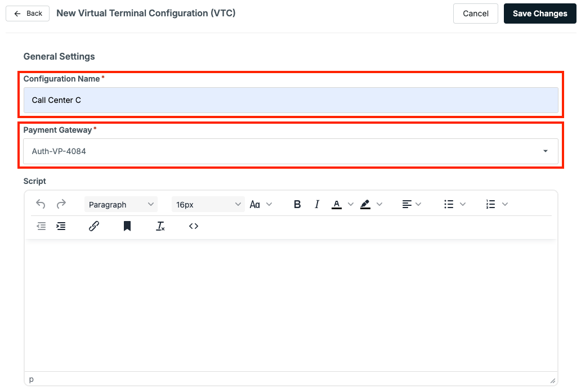Apply italic formatting
The height and width of the screenshot is (392, 581).
[317, 204]
